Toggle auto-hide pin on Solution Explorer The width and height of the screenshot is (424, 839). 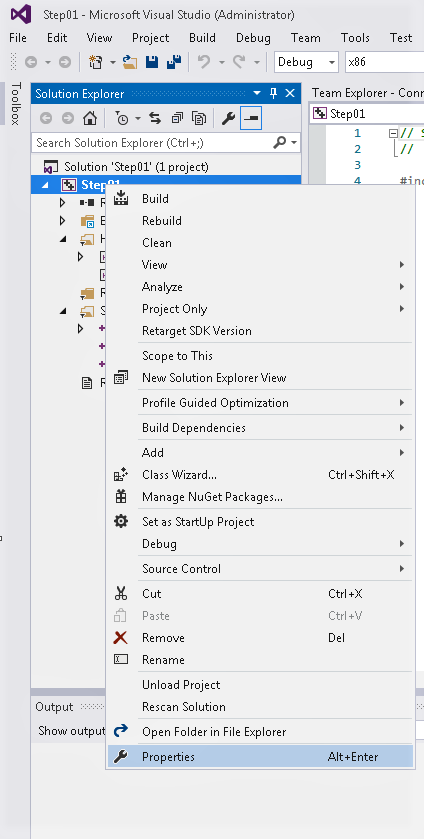click(274, 93)
